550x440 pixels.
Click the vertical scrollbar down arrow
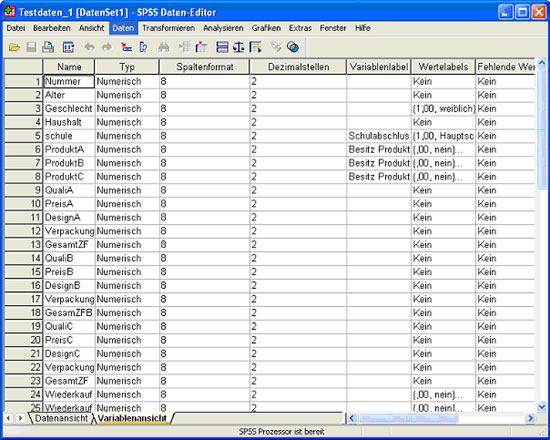tap(542, 407)
